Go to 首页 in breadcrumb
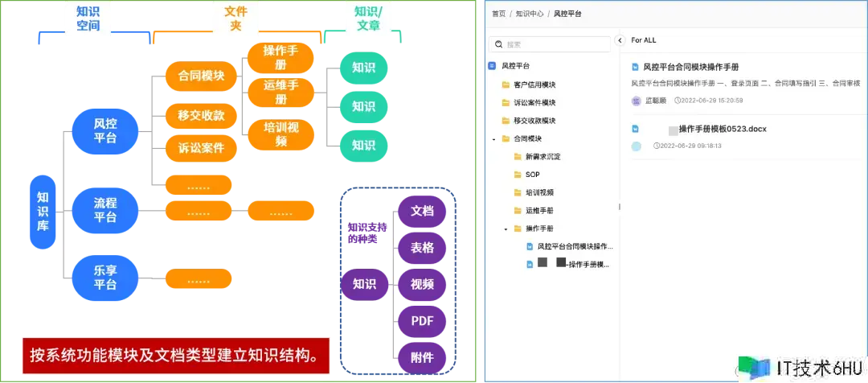868x383 pixels. coord(499,14)
